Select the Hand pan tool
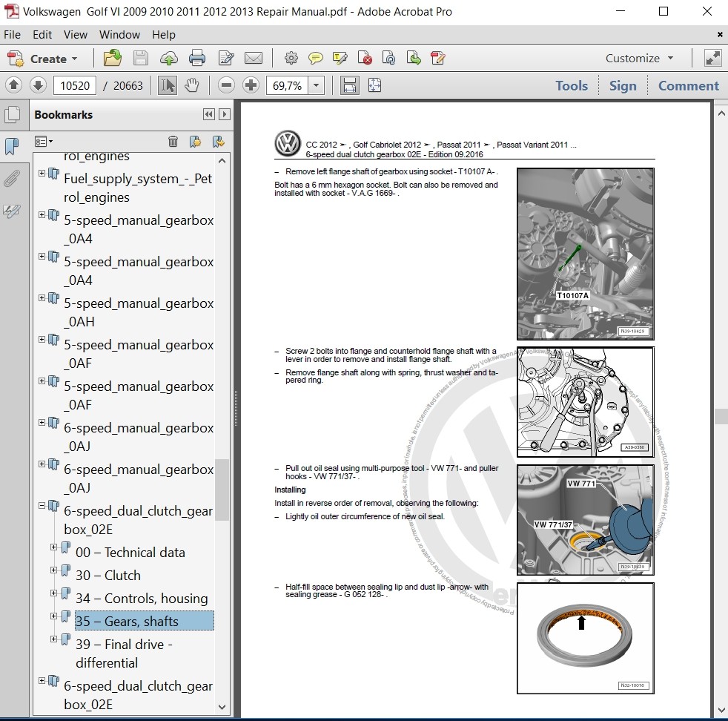The width and height of the screenshot is (728, 721). [192, 86]
